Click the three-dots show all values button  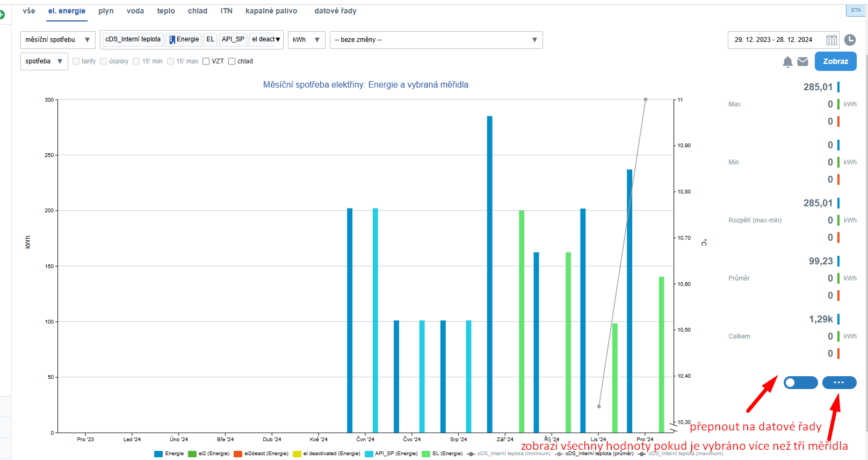click(839, 383)
